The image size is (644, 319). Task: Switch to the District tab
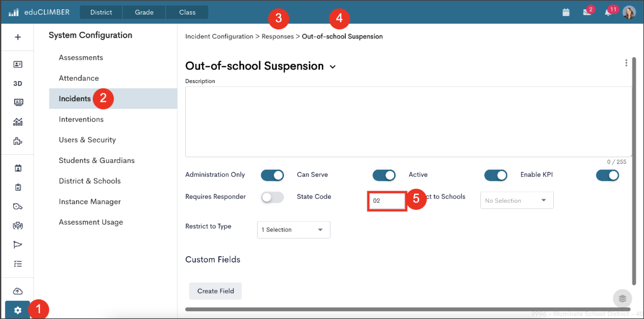[101, 12]
